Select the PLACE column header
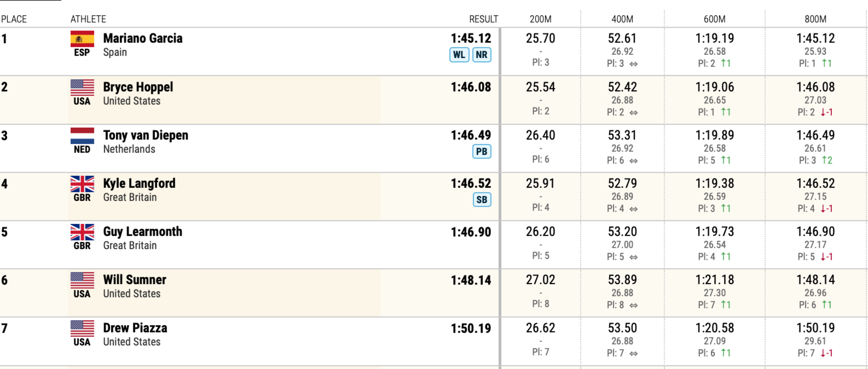The image size is (868, 369). 14,19
